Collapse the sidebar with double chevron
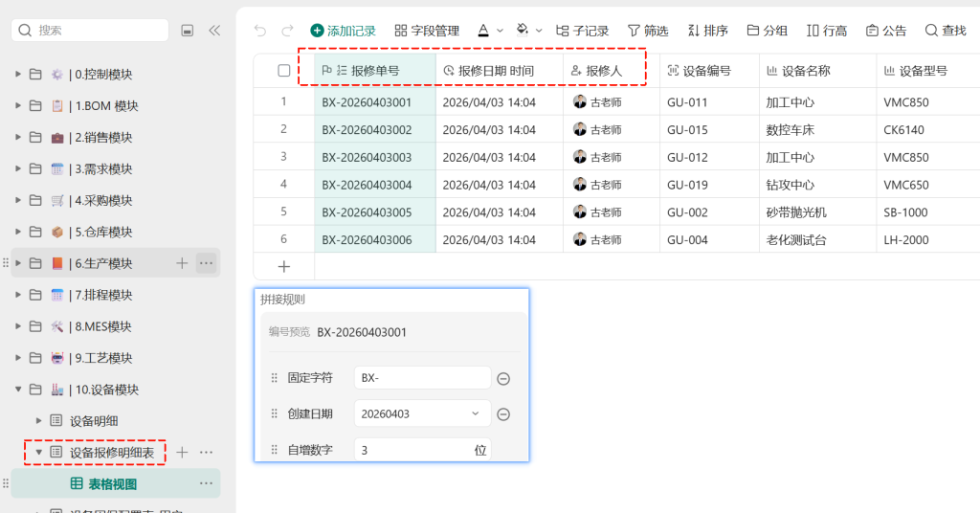Viewport: 980px width, 513px height. [214, 31]
